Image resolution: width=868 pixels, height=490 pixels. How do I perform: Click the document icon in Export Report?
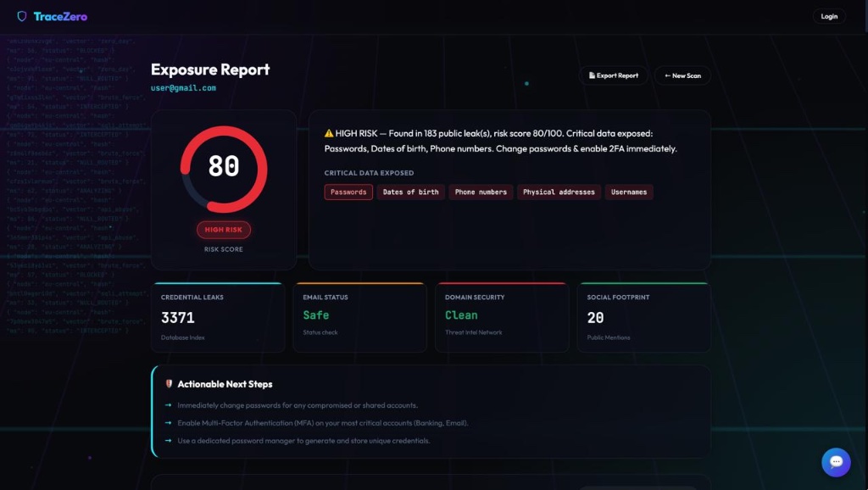(x=592, y=75)
